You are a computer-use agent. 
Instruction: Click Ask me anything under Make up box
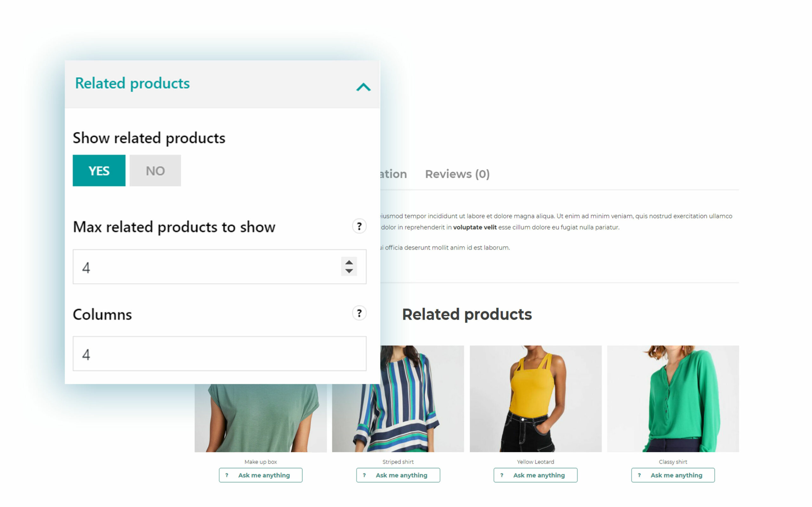click(x=260, y=475)
